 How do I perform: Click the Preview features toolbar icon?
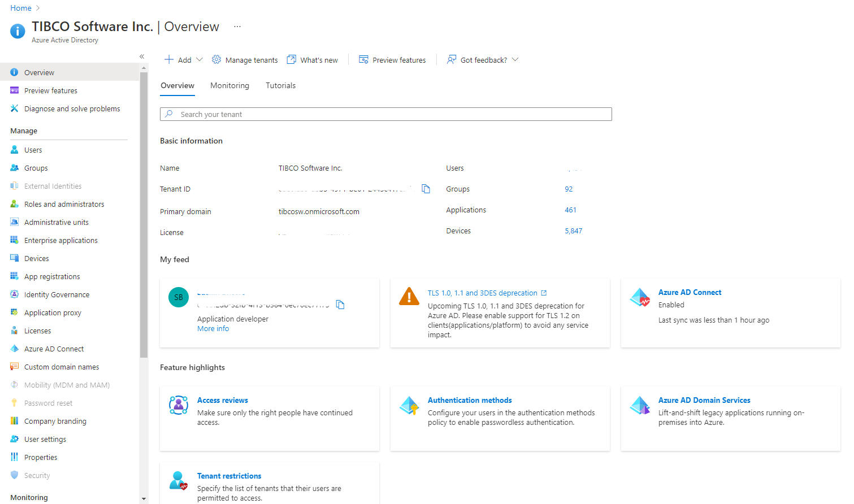pyautogui.click(x=364, y=59)
